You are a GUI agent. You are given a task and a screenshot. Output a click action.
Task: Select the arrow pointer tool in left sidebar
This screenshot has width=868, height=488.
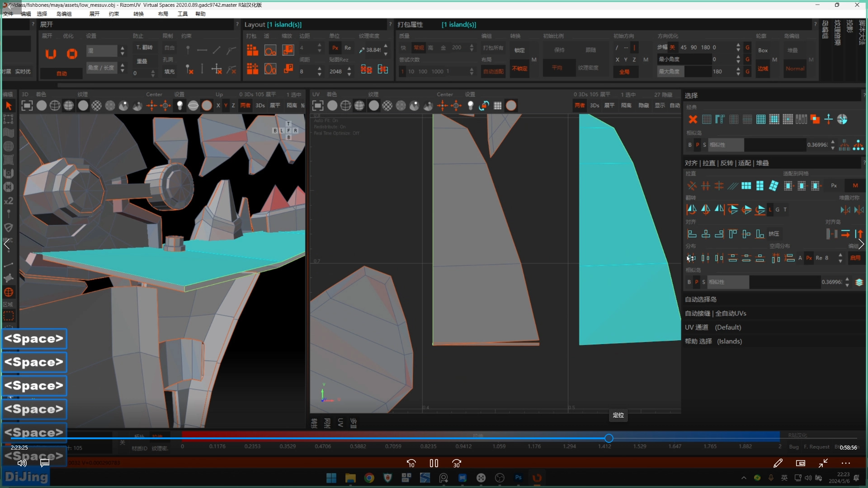point(9,106)
